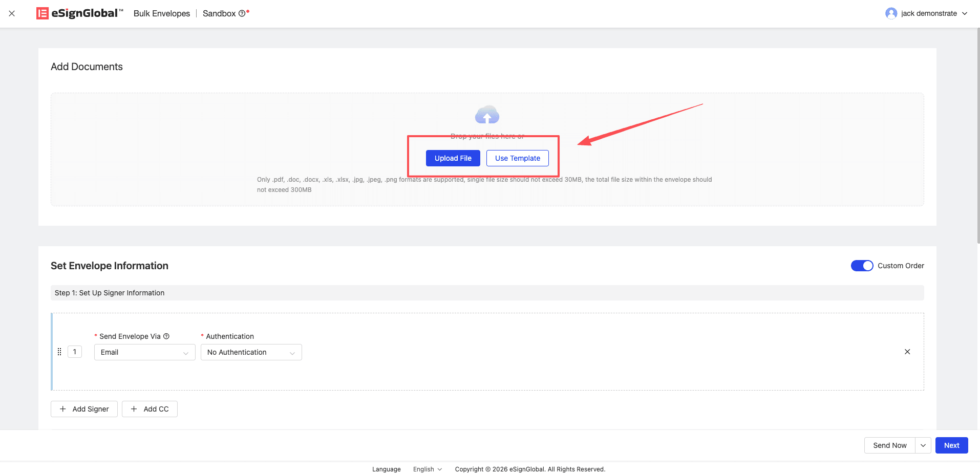Click the Add CC button
This screenshot has height=474, width=980.
(x=150, y=409)
